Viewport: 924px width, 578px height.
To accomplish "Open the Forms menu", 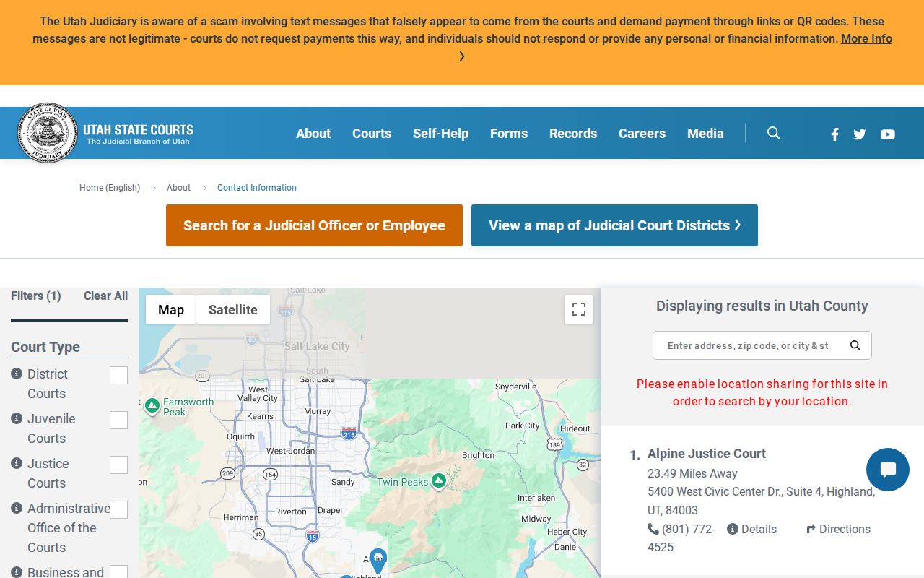I will pyautogui.click(x=509, y=133).
